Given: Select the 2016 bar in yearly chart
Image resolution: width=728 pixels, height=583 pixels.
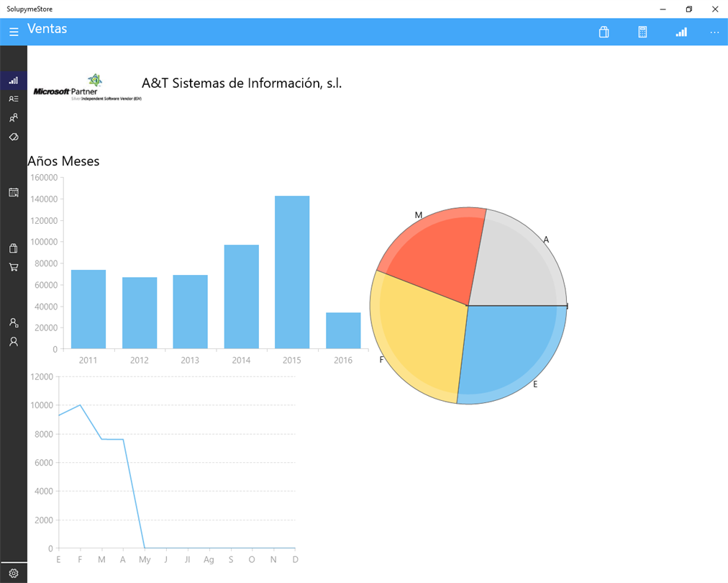Looking at the screenshot, I should click(343, 331).
